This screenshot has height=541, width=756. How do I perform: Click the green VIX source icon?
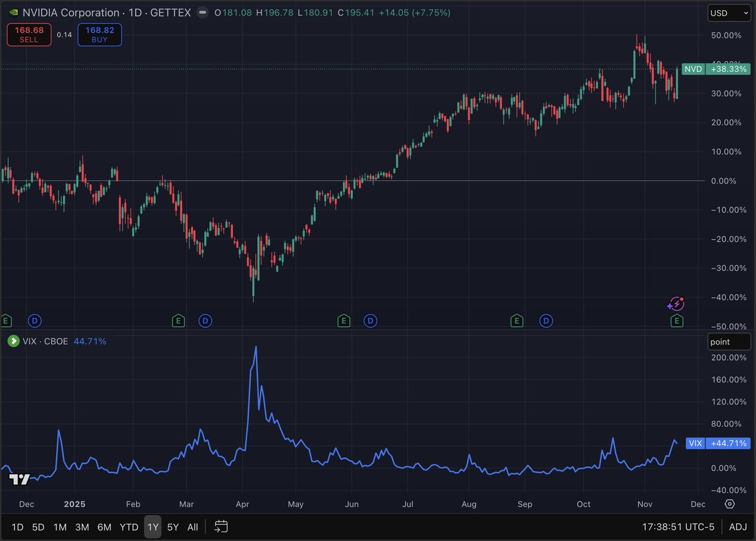pyautogui.click(x=12, y=341)
